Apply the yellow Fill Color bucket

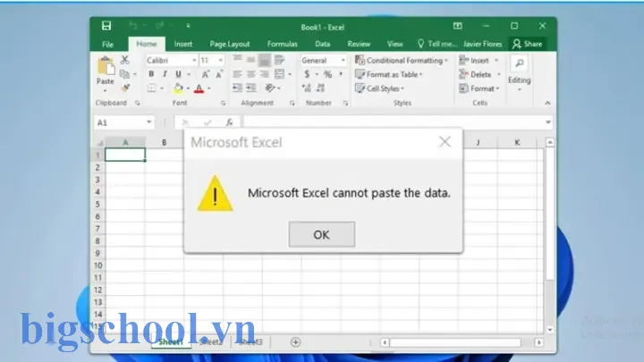point(178,88)
